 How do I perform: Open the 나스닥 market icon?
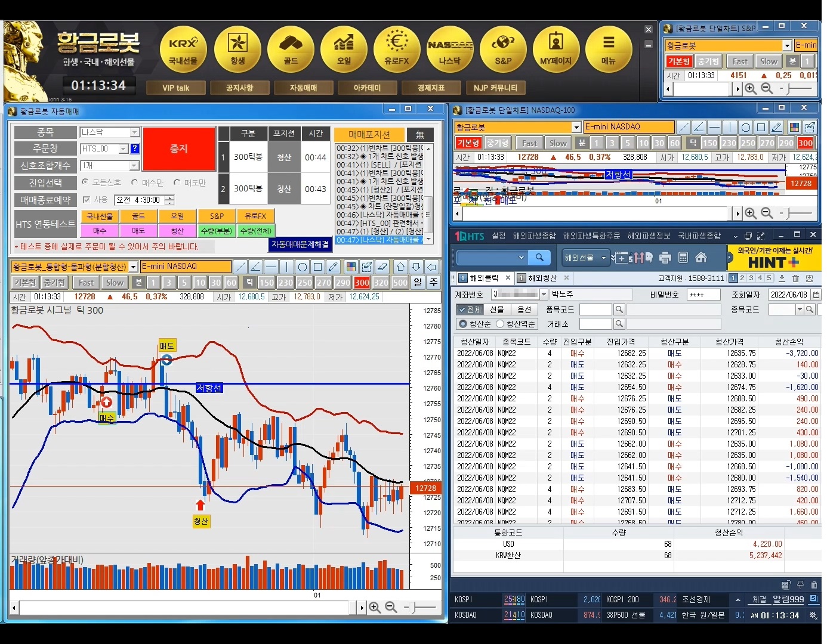point(450,49)
